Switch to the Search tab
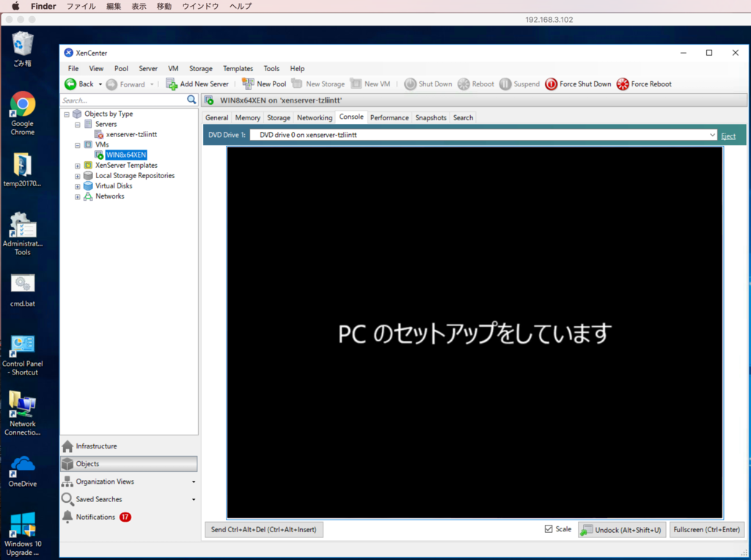The height and width of the screenshot is (560, 751). [x=464, y=118]
